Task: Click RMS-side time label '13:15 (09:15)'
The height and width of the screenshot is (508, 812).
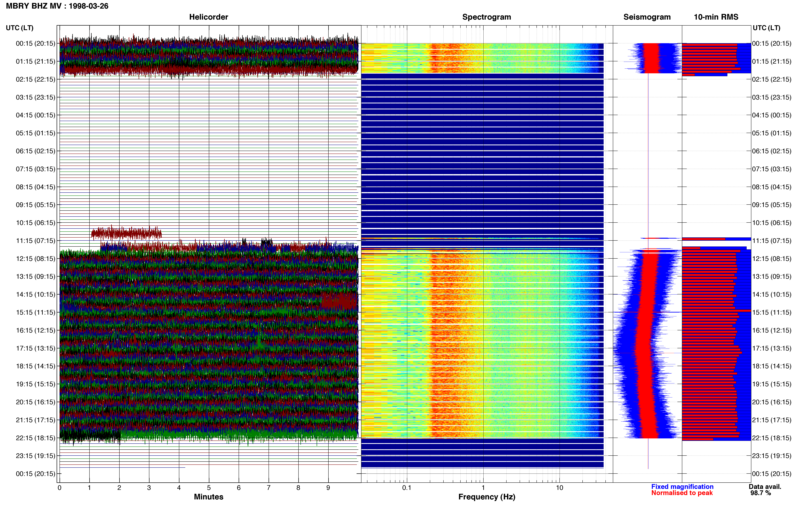Action: click(772, 277)
